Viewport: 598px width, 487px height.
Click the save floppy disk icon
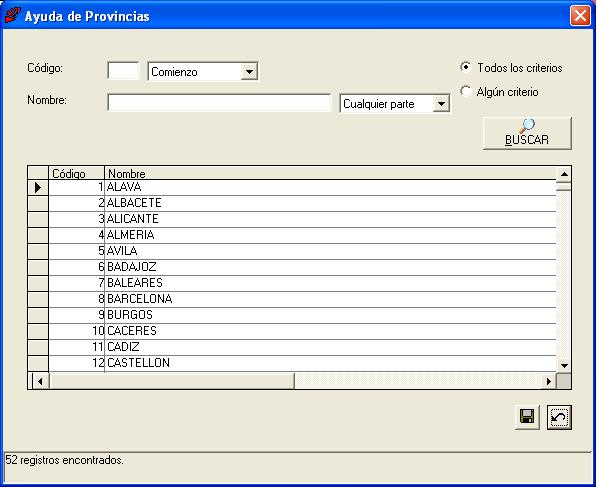click(x=527, y=417)
